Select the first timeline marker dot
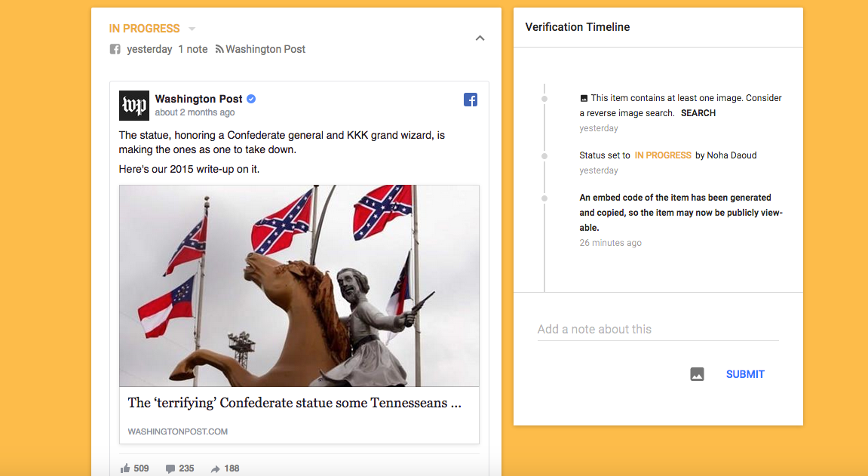Viewport: 868px width, 476px height. tap(544, 99)
